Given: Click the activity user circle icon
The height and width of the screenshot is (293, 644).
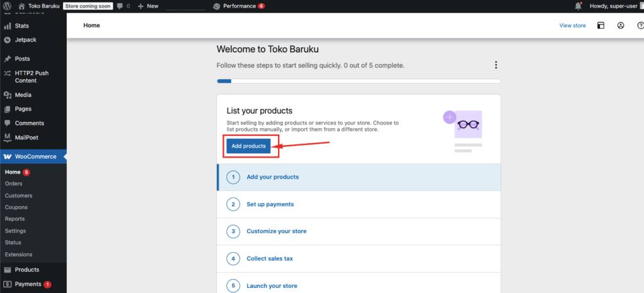Looking at the screenshot, I should pos(621,25).
